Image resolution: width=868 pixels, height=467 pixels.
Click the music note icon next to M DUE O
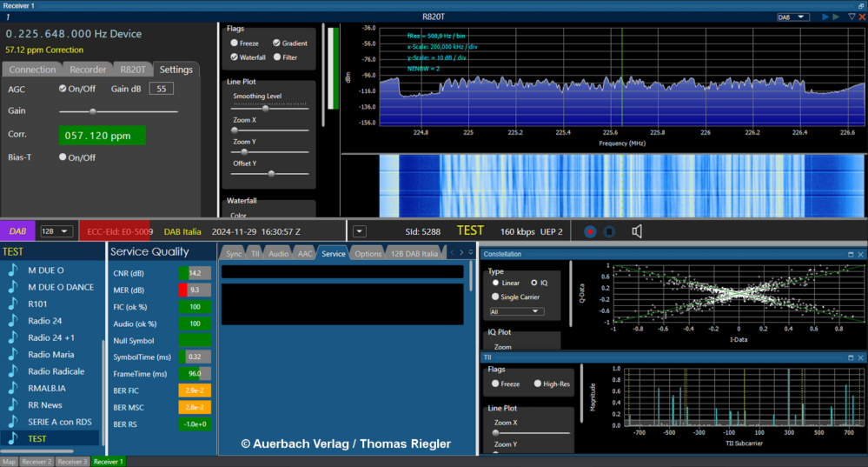coord(13,270)
